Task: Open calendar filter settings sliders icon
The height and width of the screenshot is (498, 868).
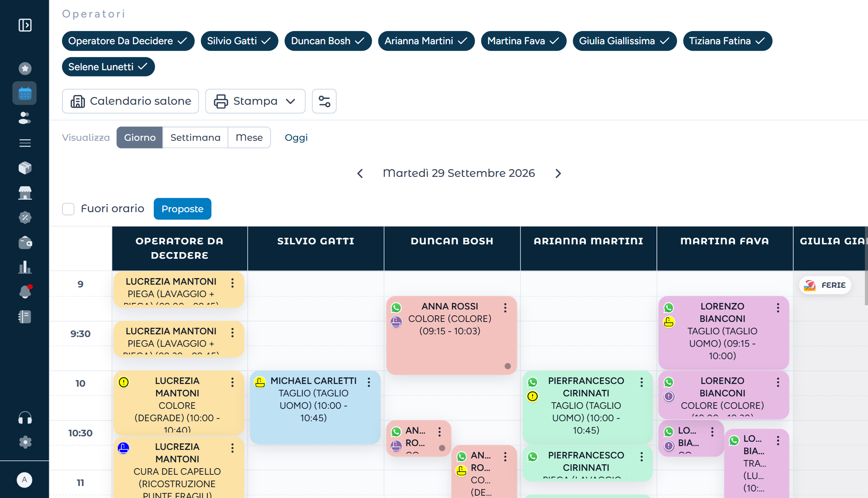Action: (x=324, y=101)
